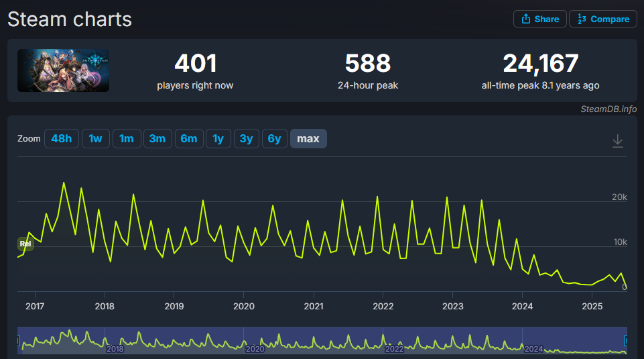Screen dimensions: 644x359
Task: Click the right handle of navigator range
Action: 625,340
